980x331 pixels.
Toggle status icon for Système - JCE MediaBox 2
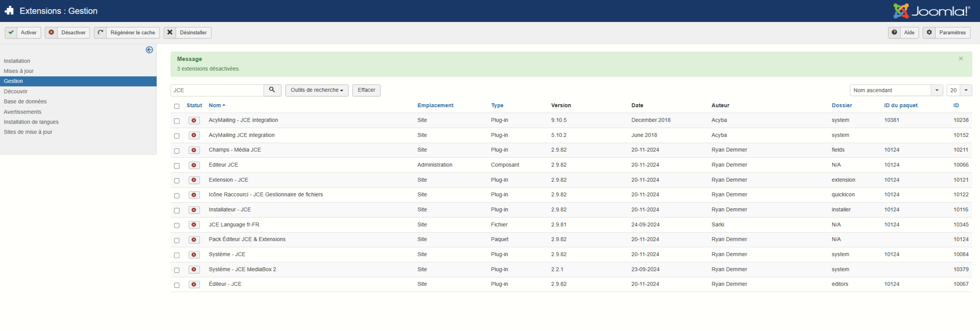coord(194,269)
